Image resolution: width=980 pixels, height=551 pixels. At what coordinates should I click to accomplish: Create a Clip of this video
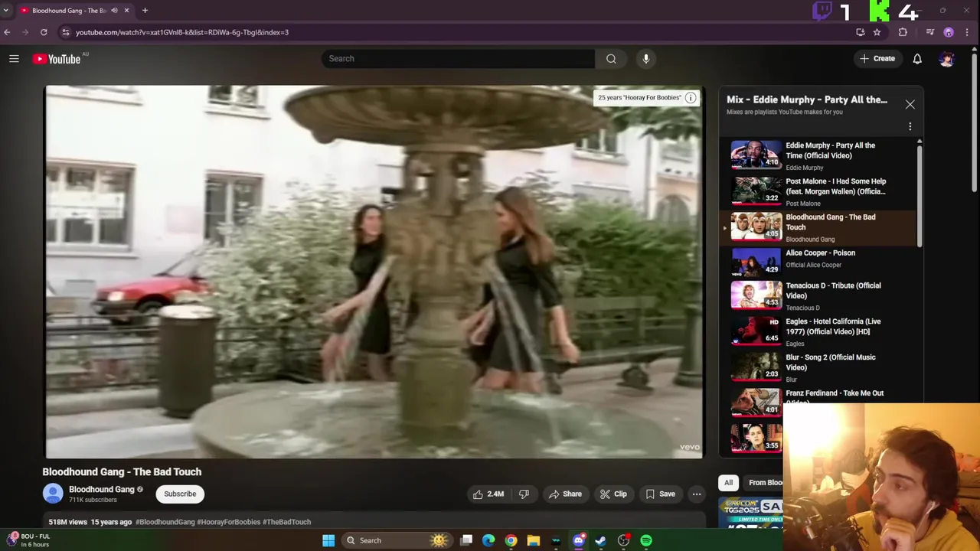(x=613, y=494)
